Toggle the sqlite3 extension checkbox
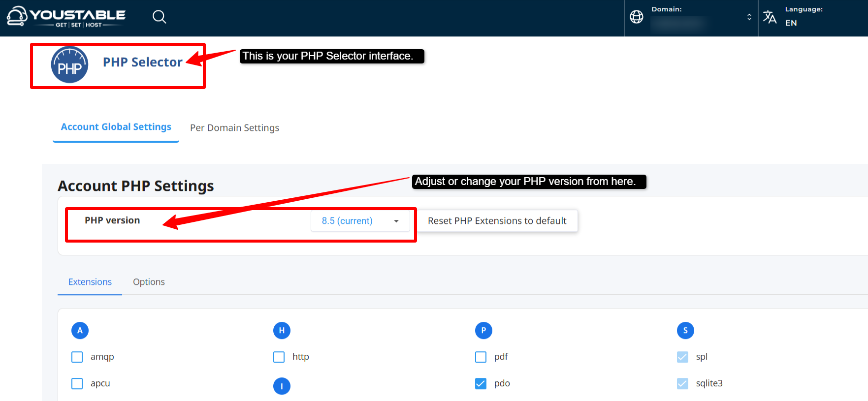868x401 pixels. [683, 383]
